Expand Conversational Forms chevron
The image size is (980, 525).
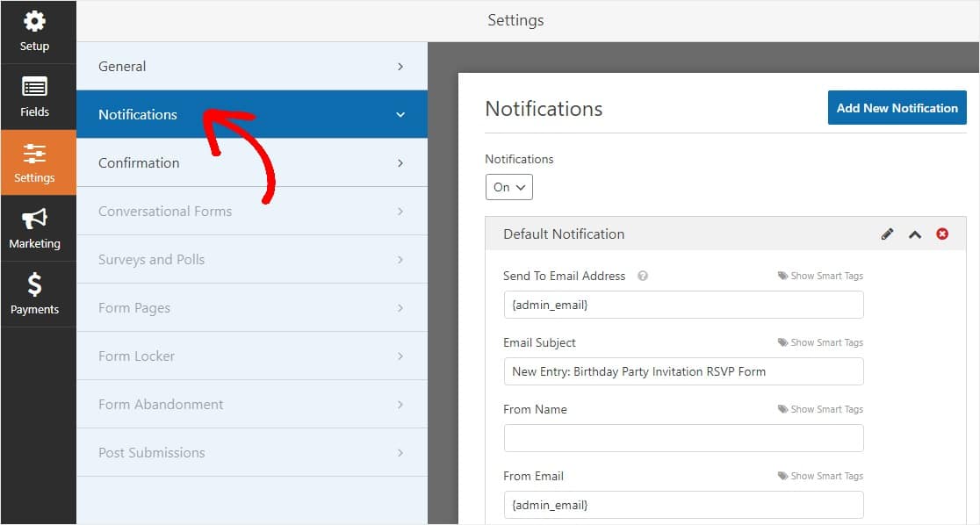point(400,212)
